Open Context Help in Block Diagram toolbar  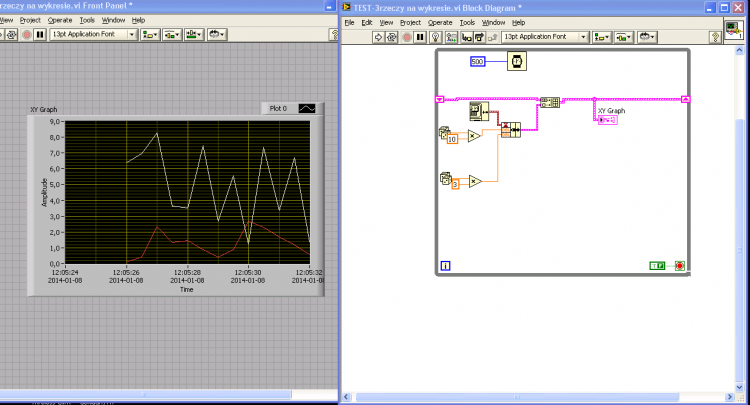(715, 37)
